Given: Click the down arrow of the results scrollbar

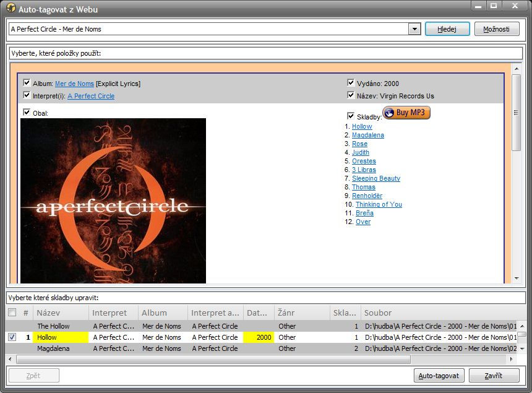Looking at the screenshot, I should (517, 279).
